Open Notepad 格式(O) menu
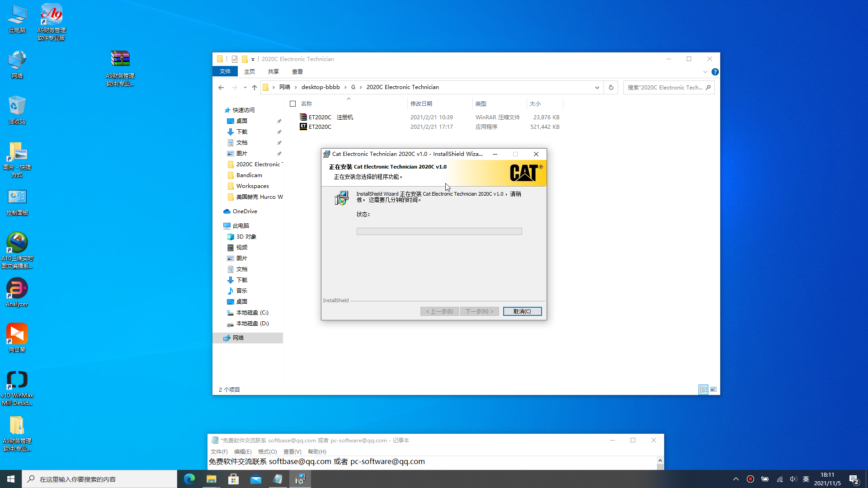The image size is (868, 488). pyautogui.click(x=267, y=451)
